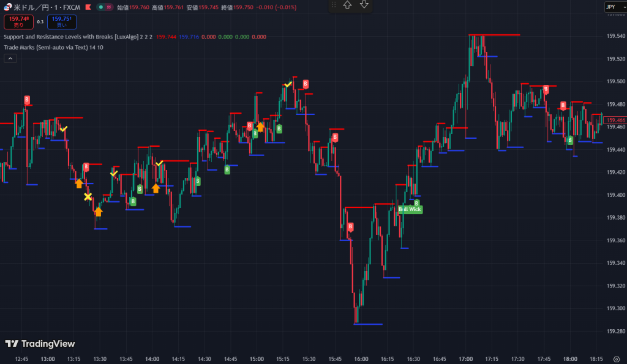This screenshot has height=364, width=627.
Task: Click the red 売り sell button
Action: pyautogui.click(x=18, y=22)
